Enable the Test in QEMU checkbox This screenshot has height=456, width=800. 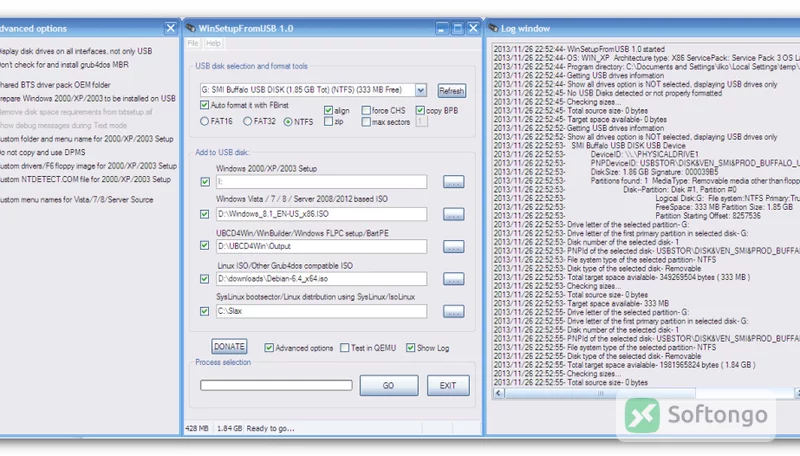(x=345, y=347)
